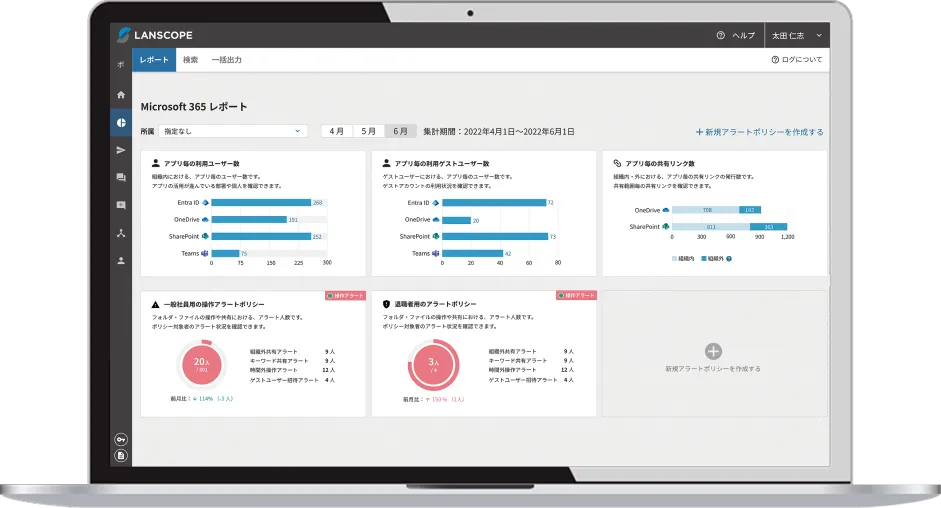Screen dimensions: 941x508
Task: Open the home icon in the sidebar
Action: 121,95
